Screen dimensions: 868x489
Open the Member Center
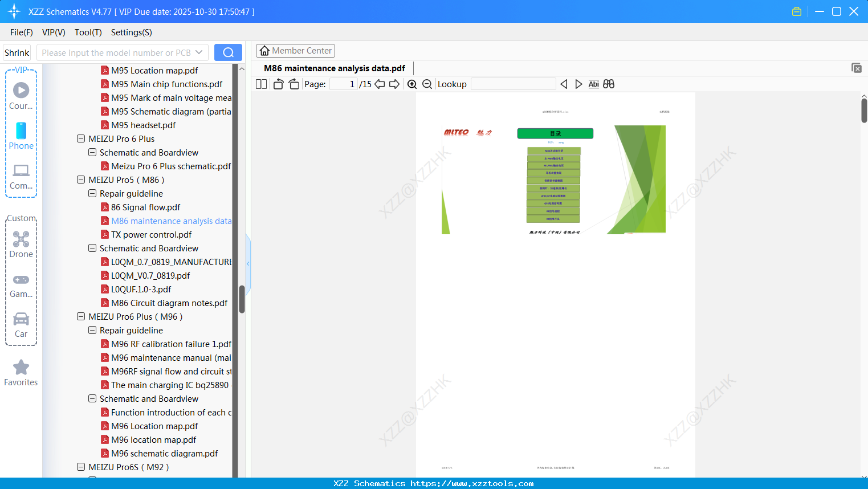[x=295, y=51]
